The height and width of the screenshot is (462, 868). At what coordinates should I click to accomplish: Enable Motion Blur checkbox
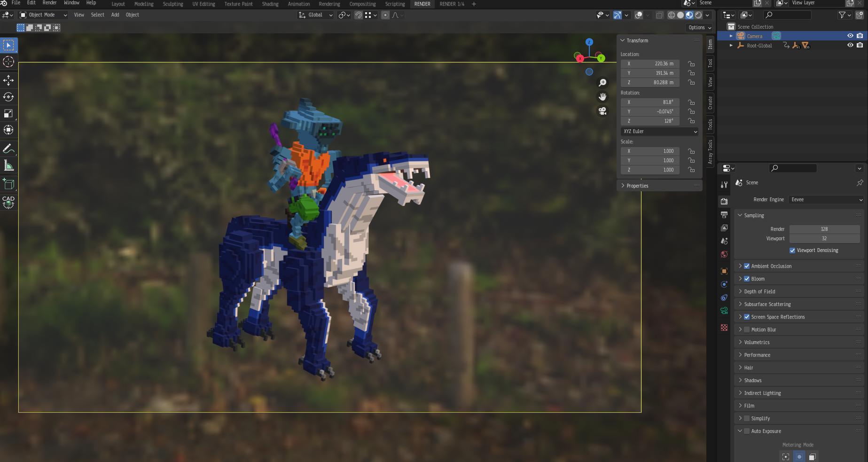[x=747, y=329]
